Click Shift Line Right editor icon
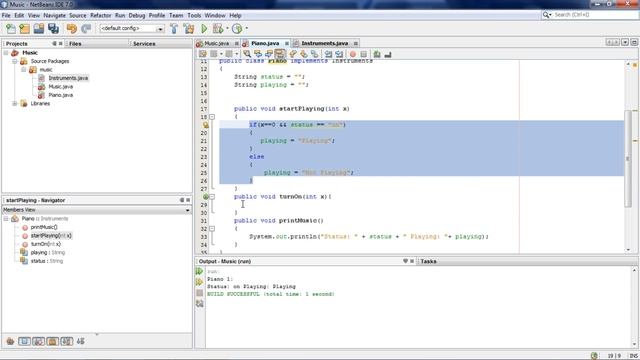Screen dimensions: 640x360 (x=339, y=54)
